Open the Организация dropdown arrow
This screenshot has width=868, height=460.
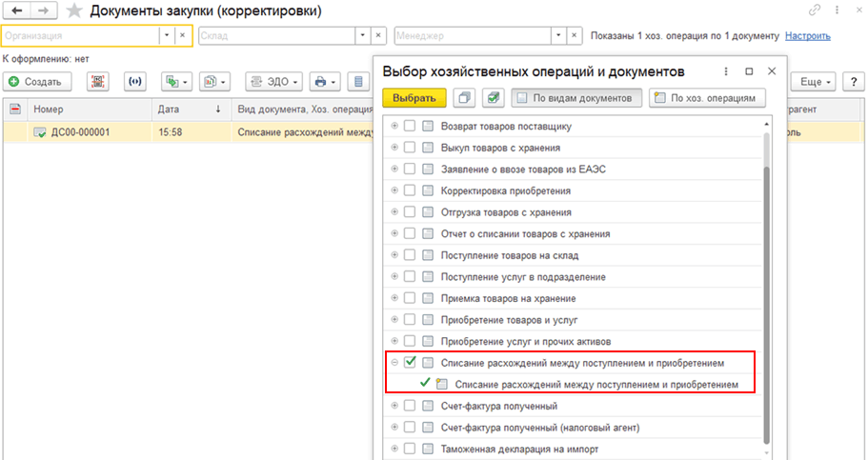pos(167,35)
